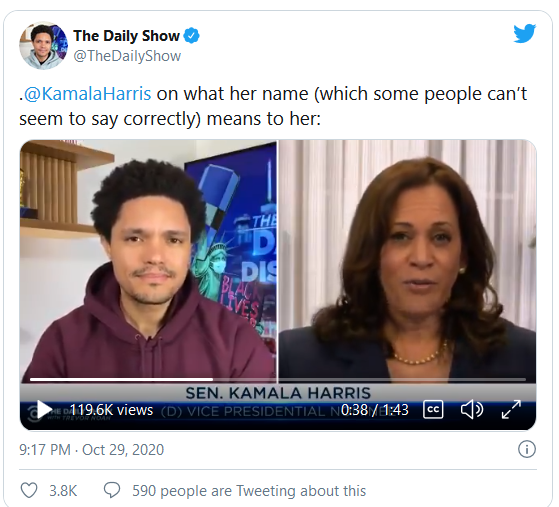Click the verified blue checkmark badge

(191, 36)
